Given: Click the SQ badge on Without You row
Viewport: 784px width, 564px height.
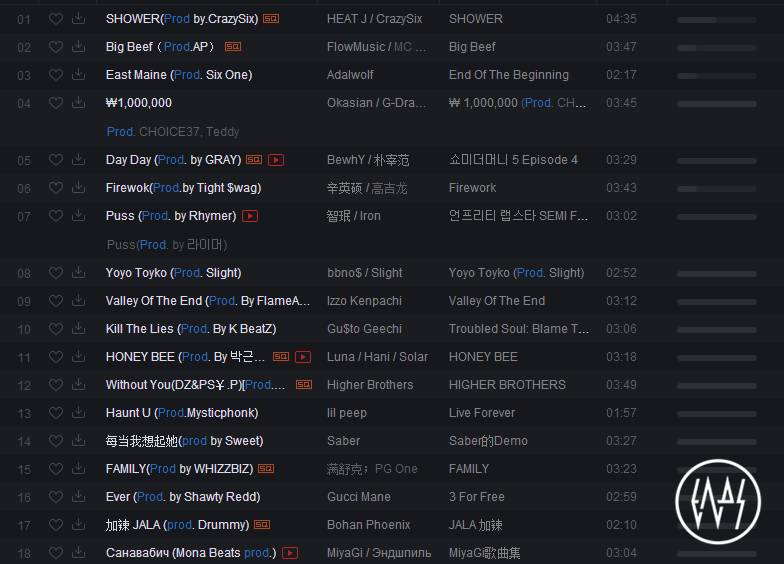Looking at the screenshot, I should point(304,384).
